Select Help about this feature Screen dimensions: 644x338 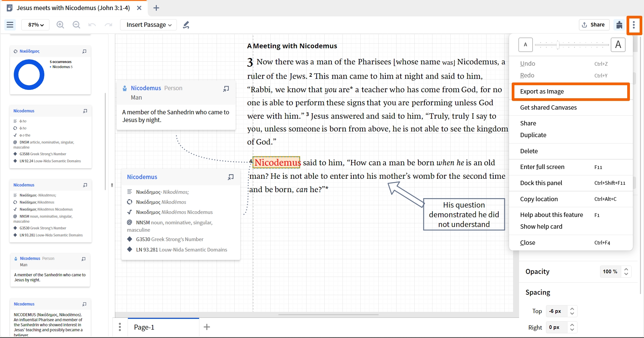pyautogui.click(x=571, y=215)
